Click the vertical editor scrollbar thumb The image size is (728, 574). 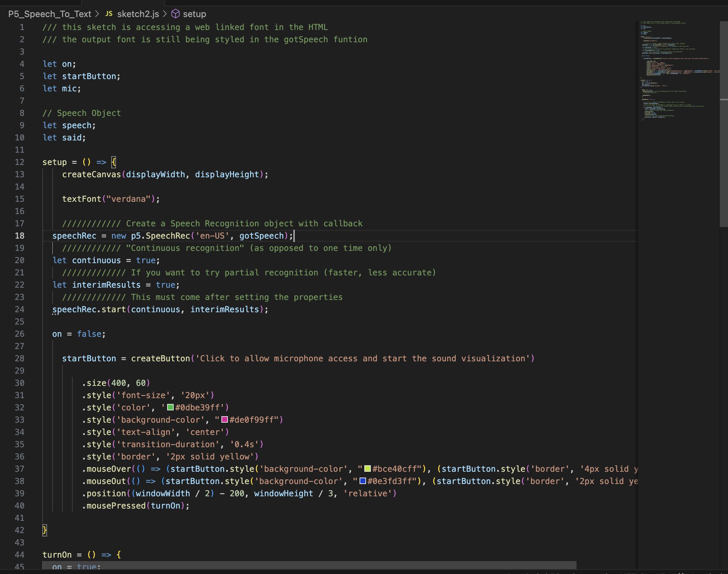(x=724, y=123)
